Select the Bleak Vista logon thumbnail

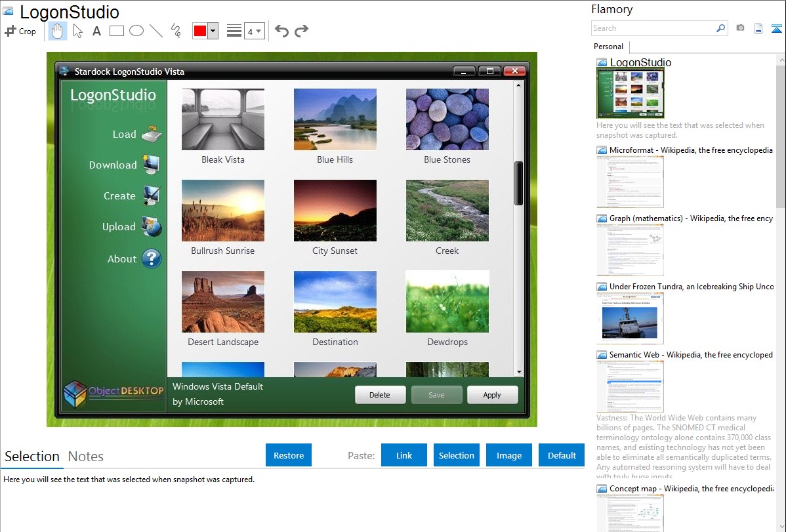point(223,119)
